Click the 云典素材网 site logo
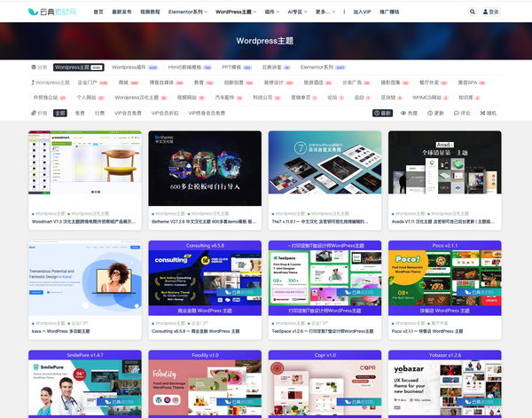532x418 pixels. pyautogui.click(x=52, y=12)
